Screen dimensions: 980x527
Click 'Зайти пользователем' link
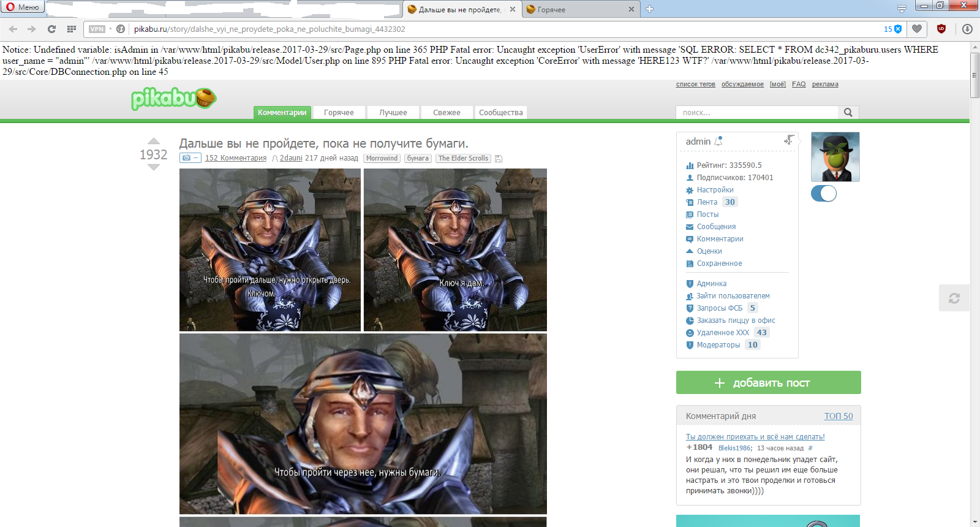(x=733, y=296)
